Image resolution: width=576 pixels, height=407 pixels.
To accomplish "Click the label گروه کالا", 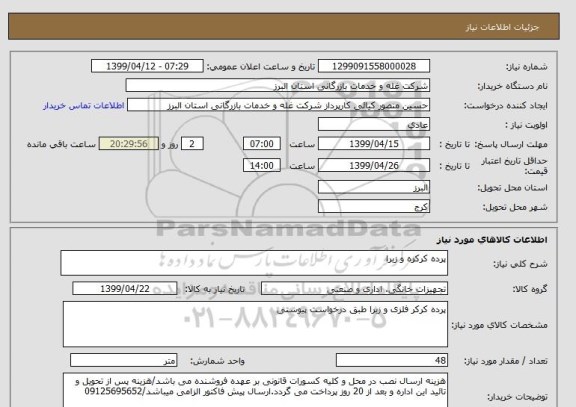I will coord(530,289).
